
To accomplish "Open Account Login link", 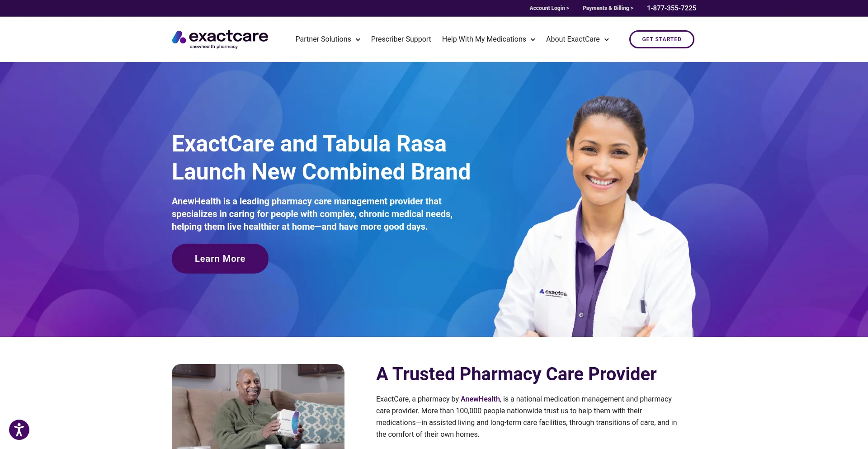I will pyautogui.click(x=549, y=8).
